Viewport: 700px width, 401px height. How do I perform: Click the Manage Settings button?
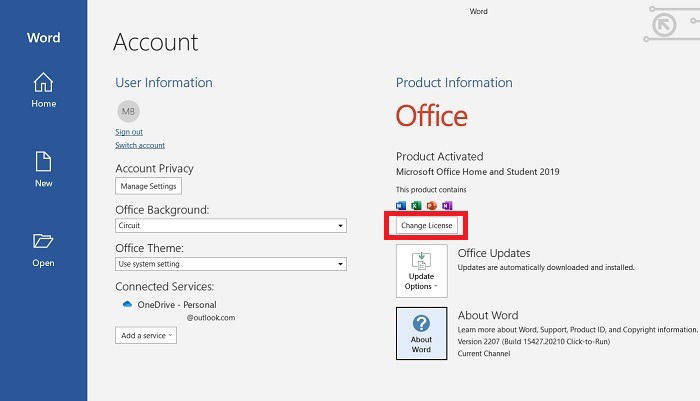tap(148, 186)
